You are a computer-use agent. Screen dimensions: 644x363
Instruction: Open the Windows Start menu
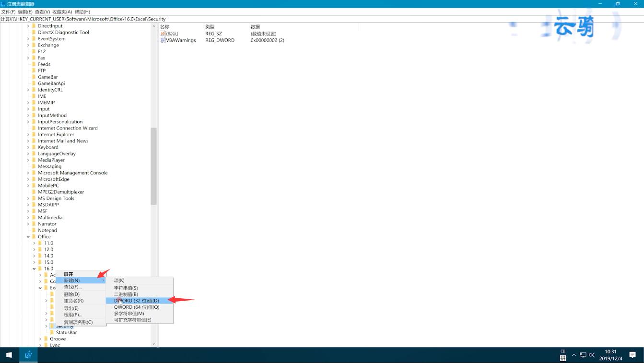tap(9, 355)
